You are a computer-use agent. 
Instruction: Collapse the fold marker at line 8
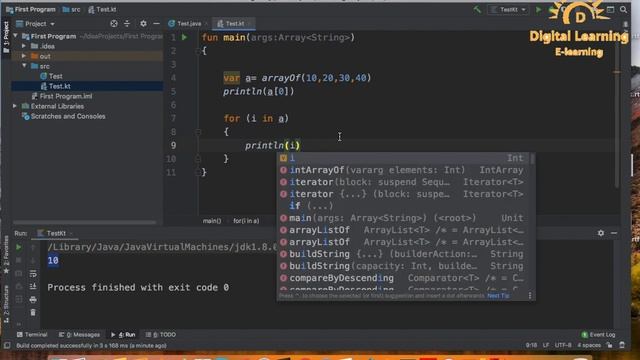pyautogui.click(x=198, y=132)
